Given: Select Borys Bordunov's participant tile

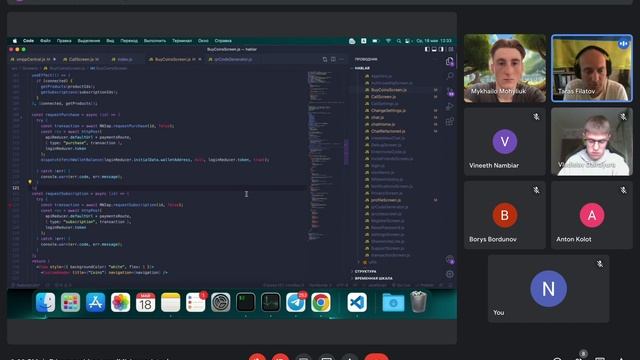Looking at the screenshot, I should [x=504, y=215].
